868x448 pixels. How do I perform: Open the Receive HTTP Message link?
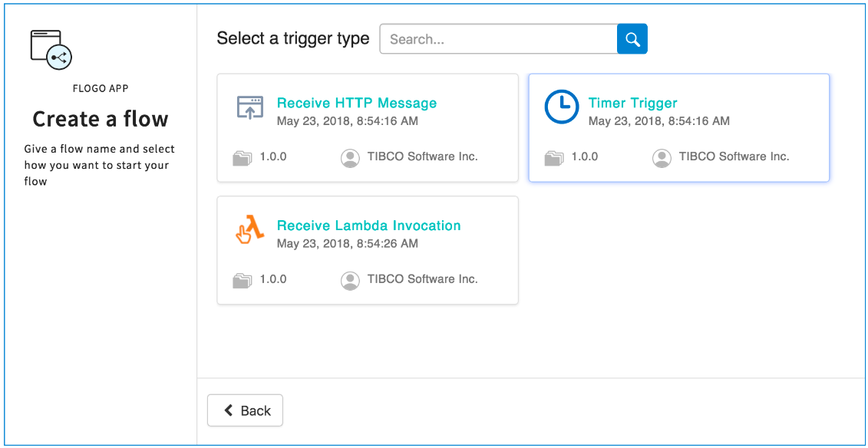pyautogui.click(x=357, y=103)
